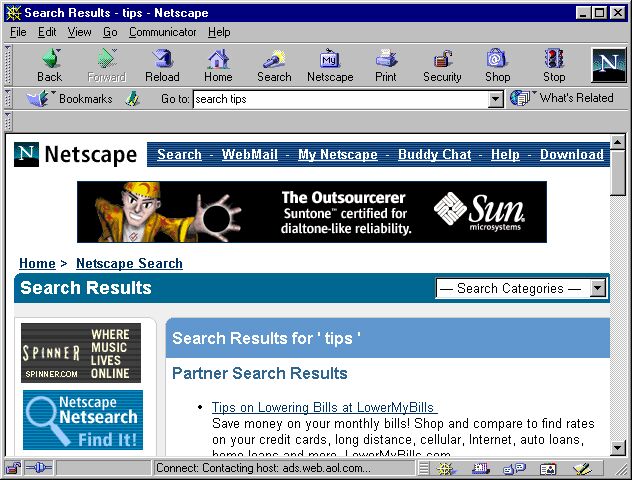Open the Go menu

(x=110, y=32)
